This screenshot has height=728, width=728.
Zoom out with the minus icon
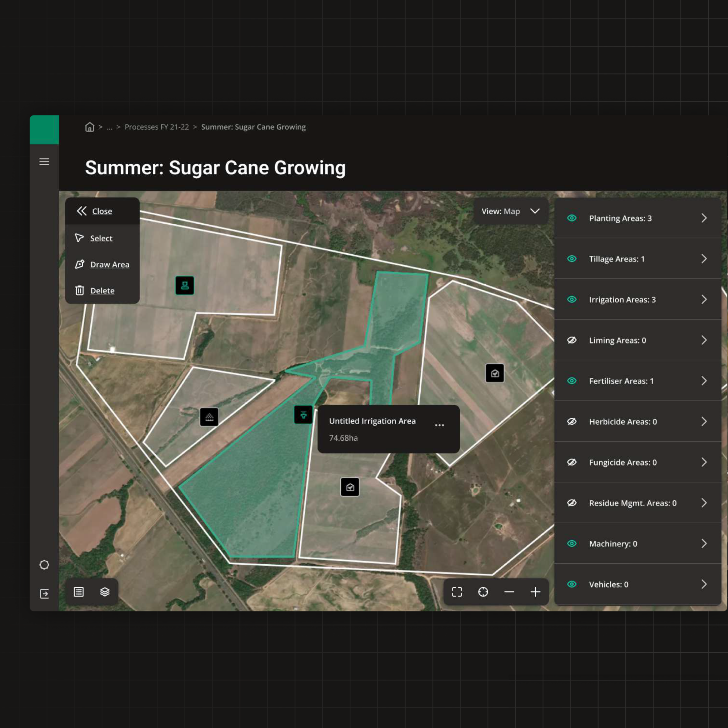point(509,592)
